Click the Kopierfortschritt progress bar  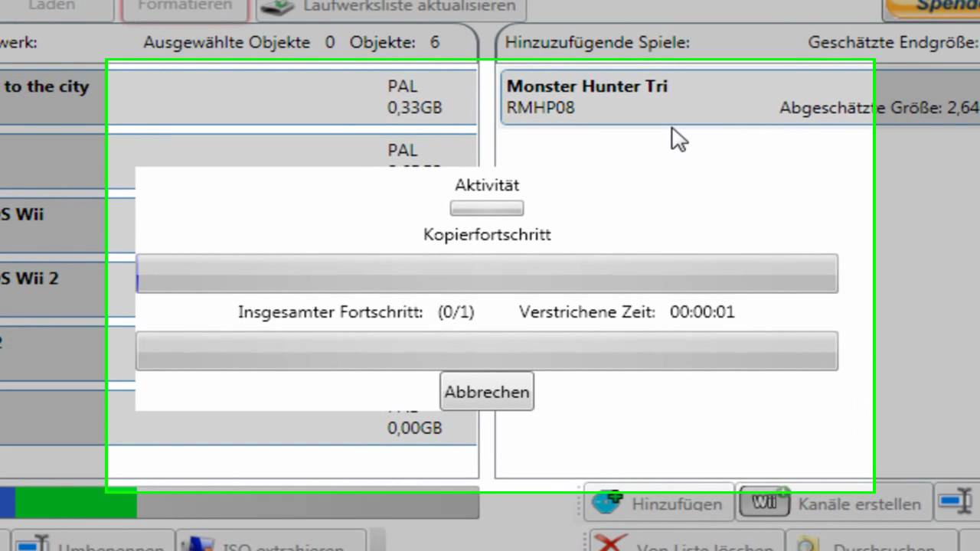487,273
